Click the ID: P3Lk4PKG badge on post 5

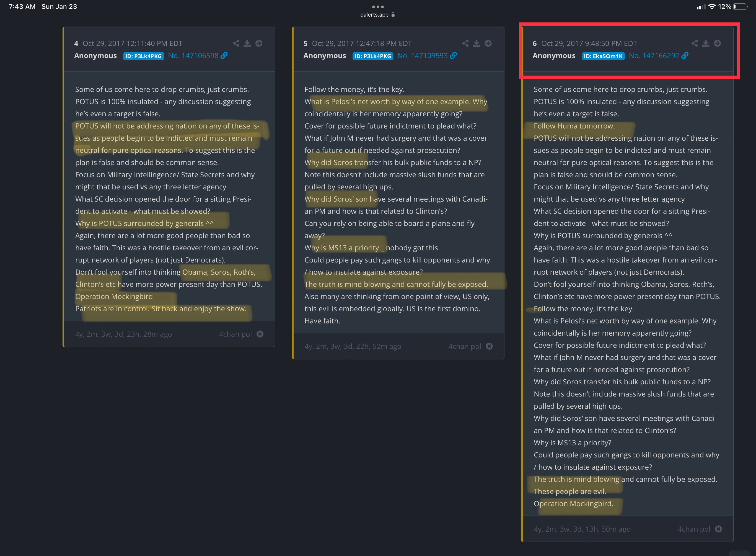(x=373, y=56)
